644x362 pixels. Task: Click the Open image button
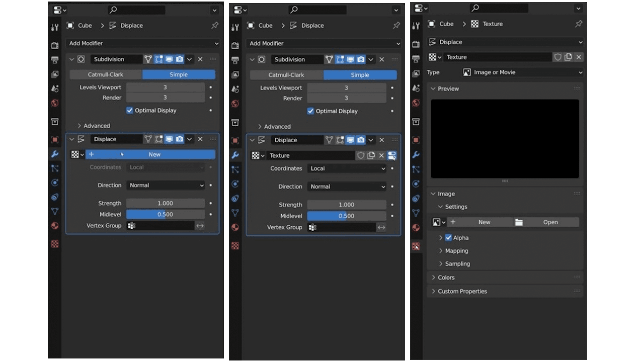point(546,222)
